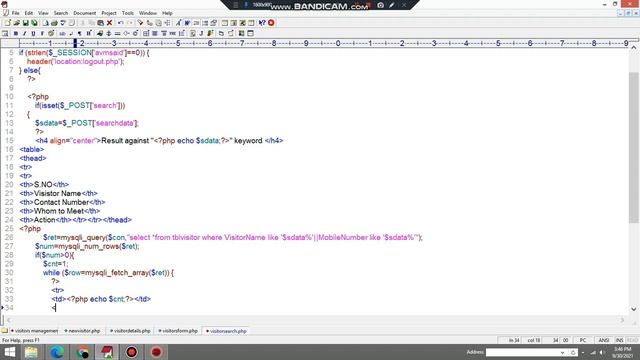Switch to the newvisitor.php tab
This screenshot has height=360, width=640.
82,331
